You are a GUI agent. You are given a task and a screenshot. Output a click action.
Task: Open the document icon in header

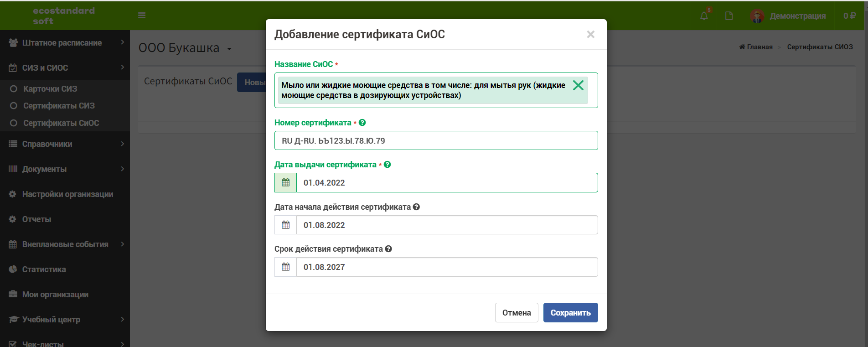click(729, 16)
